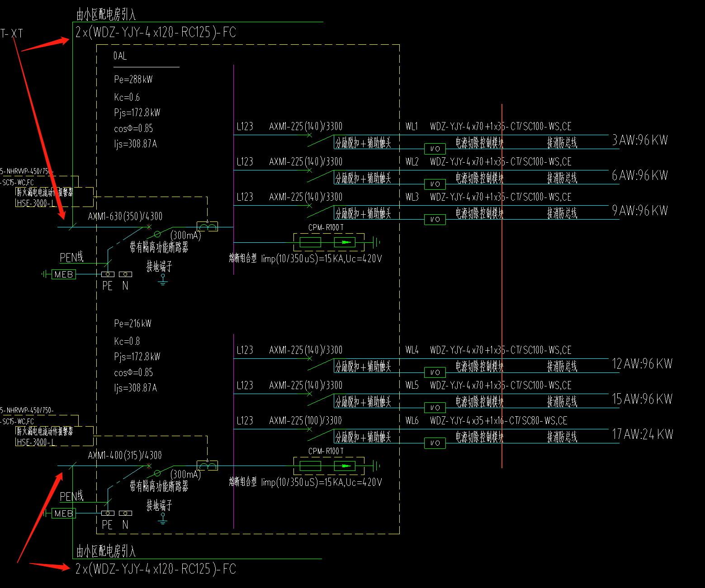The width and height of the screenshot is (705, 588).
Task: Select the green breaker switch line on circuit WL1
Action: (x=321, y=141)
